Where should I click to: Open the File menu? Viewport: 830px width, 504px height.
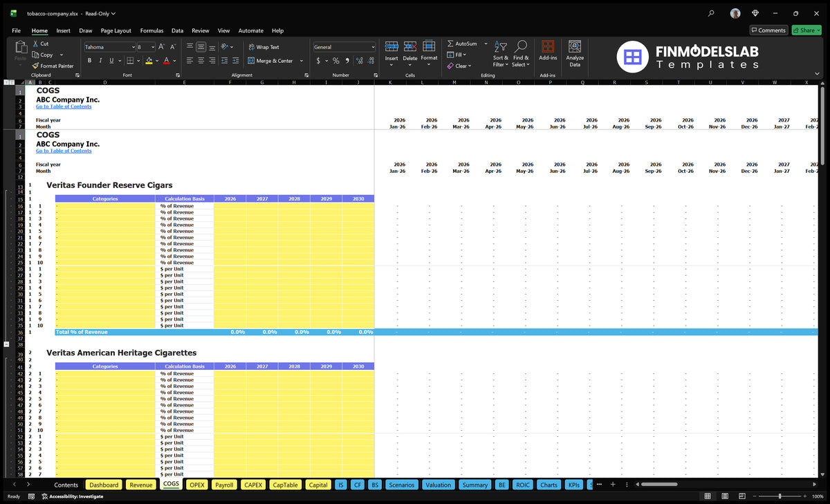tap(16, 30)
